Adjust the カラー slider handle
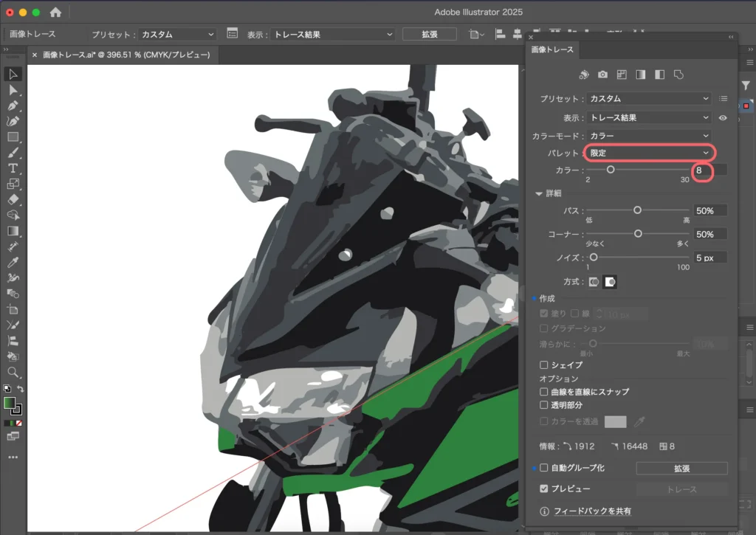Screen dimensions: 756x535 click(611, 169)
